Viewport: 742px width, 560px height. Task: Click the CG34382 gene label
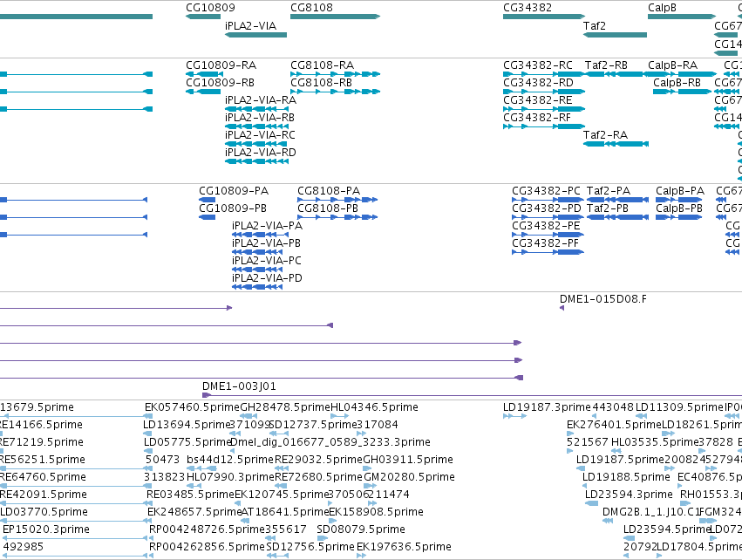[528, 8]
